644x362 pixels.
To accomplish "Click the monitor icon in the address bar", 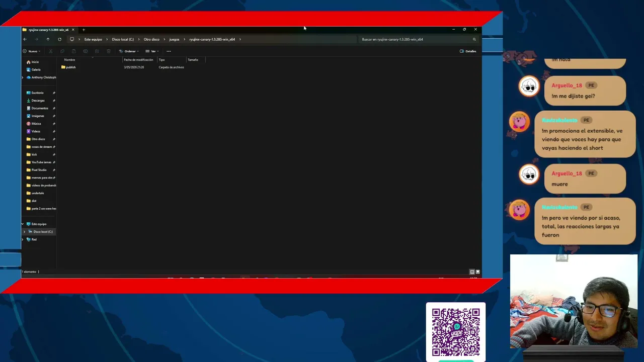I will pyautogui.click(x=72, y=39).
